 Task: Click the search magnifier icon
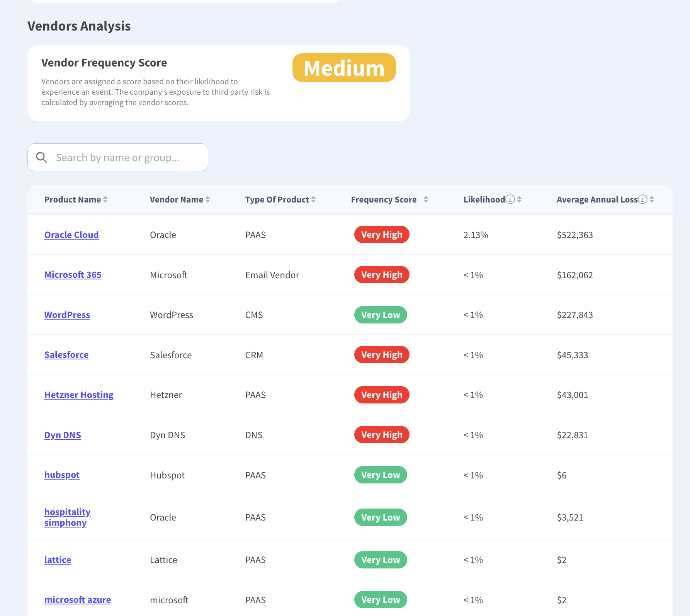(41, 157)
